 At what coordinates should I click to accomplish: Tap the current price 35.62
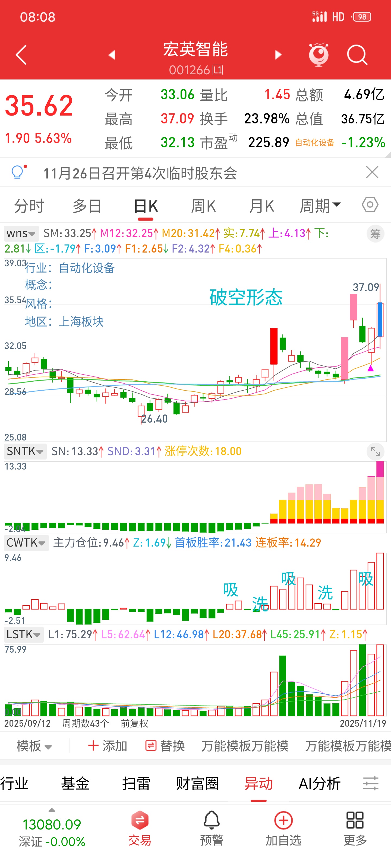point(39,106)
